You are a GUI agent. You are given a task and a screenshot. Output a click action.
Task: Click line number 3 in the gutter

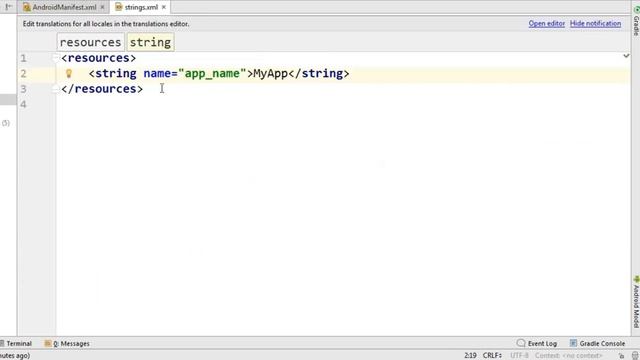coord(23,89)
